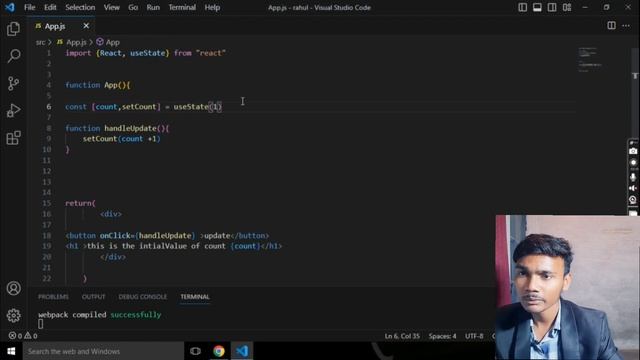This screenshot has width=640, height=360.
Task: Open the Search view in activity bar
Action: 13,56
